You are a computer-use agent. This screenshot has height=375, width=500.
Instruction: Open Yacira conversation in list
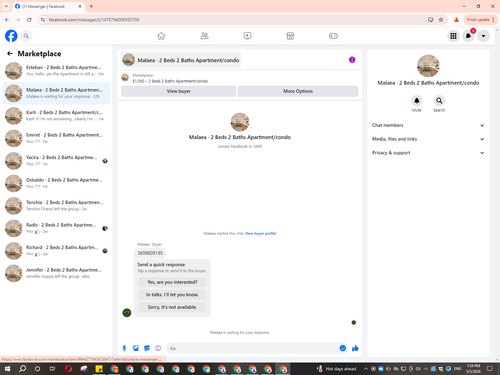[x=56, y=161]
